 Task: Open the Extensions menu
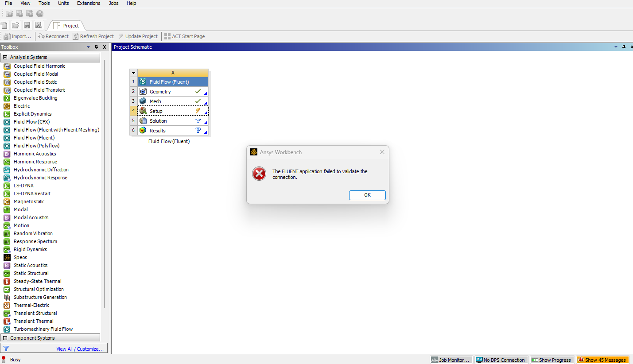click(89, 3)
